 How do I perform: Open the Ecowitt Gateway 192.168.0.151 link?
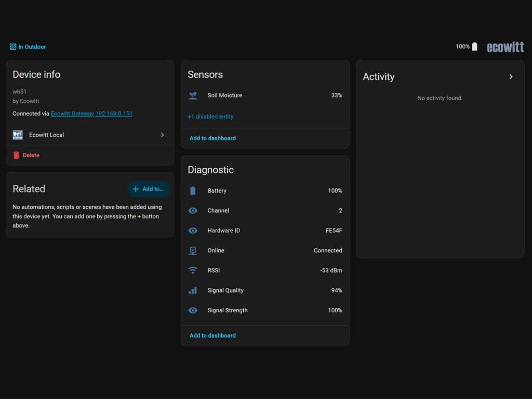click(x=91, y=114)
